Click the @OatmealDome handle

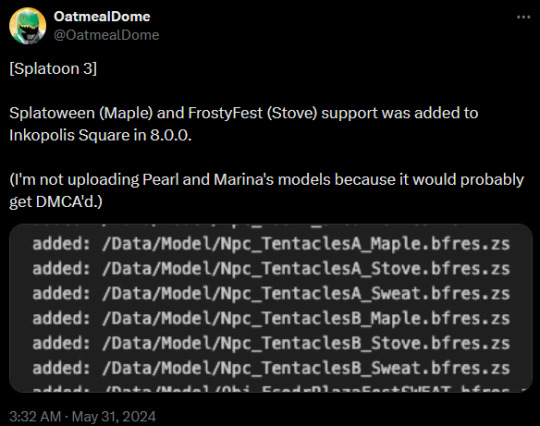click(x=106, y=35)
